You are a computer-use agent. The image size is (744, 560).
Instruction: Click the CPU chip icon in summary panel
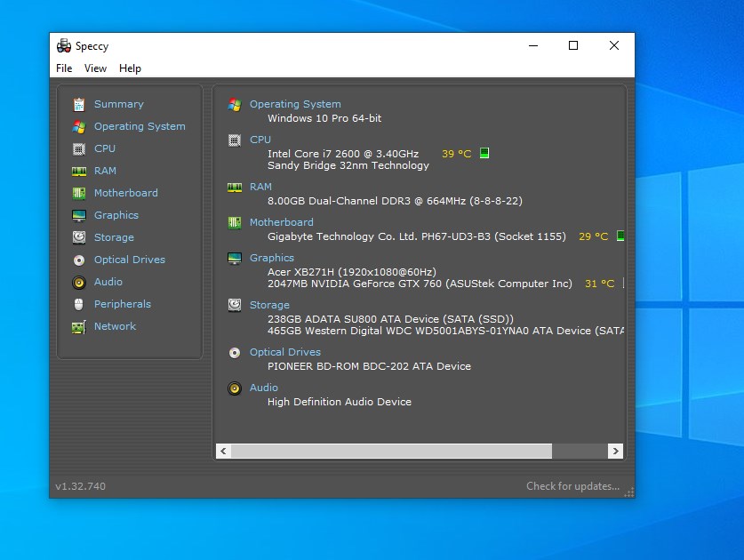click(x=235, y=140)
